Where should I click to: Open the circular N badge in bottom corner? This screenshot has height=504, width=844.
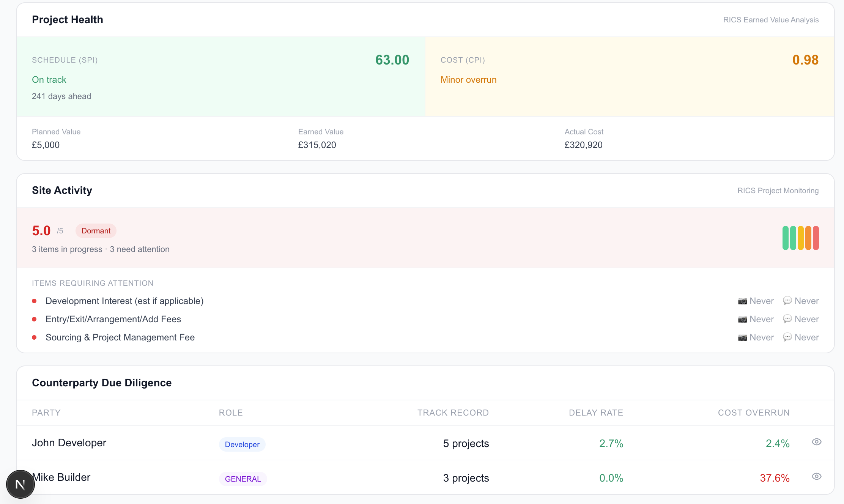[20, 484]
